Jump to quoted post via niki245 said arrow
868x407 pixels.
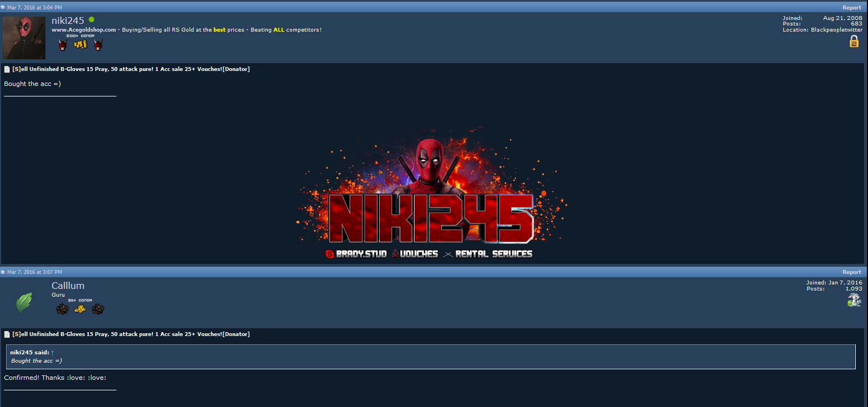(52, 353)
